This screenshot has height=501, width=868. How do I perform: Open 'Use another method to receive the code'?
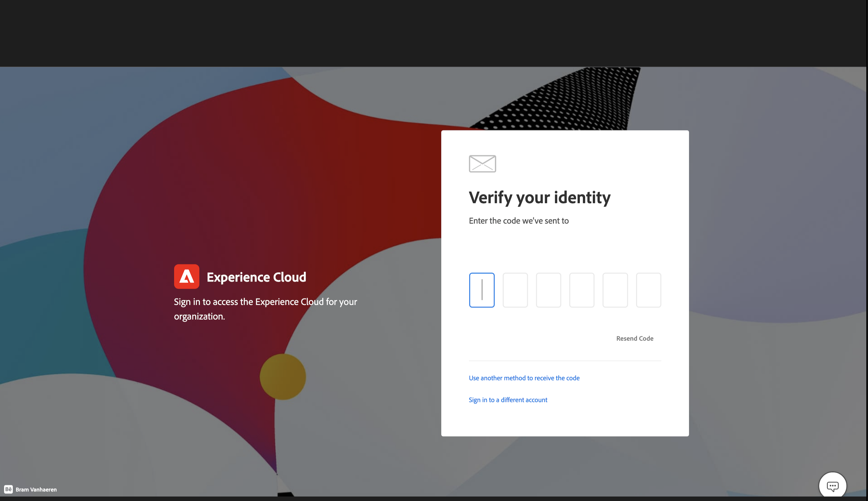pyautogui.click(x=524, y=378)
